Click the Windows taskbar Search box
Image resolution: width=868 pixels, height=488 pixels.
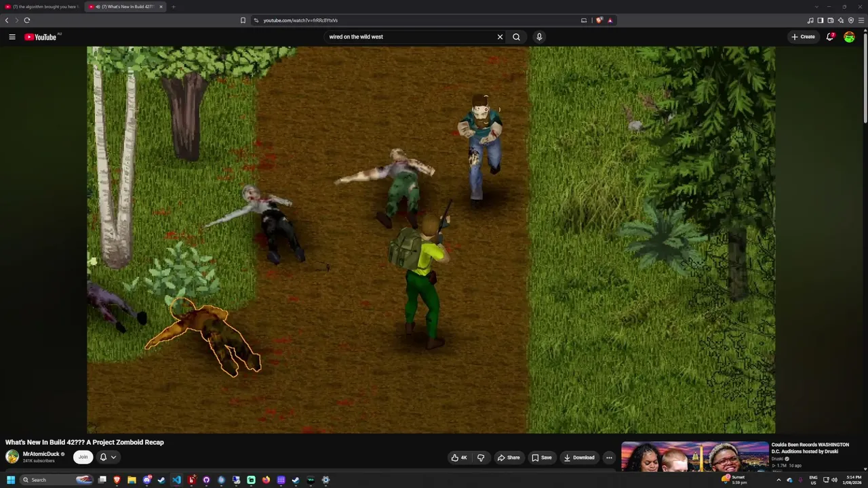(56, 480)
